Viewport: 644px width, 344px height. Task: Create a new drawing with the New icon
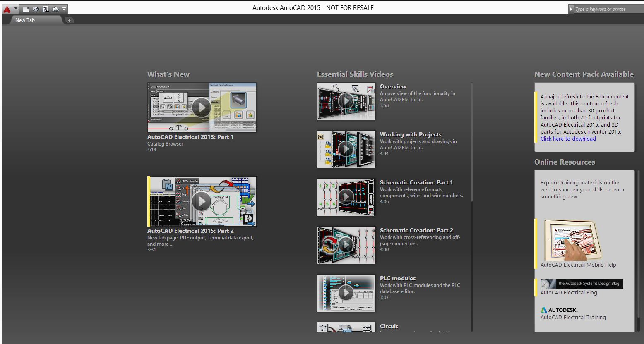(26, 9)
